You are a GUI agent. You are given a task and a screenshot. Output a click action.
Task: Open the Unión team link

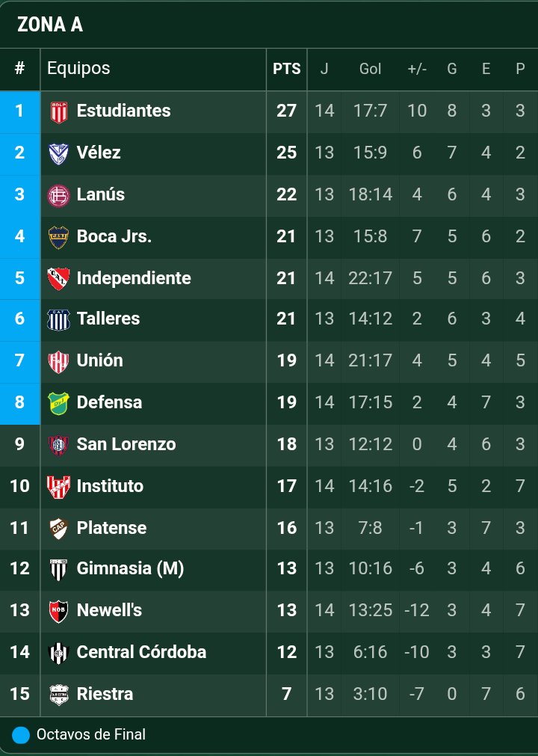tap(99, 360)
